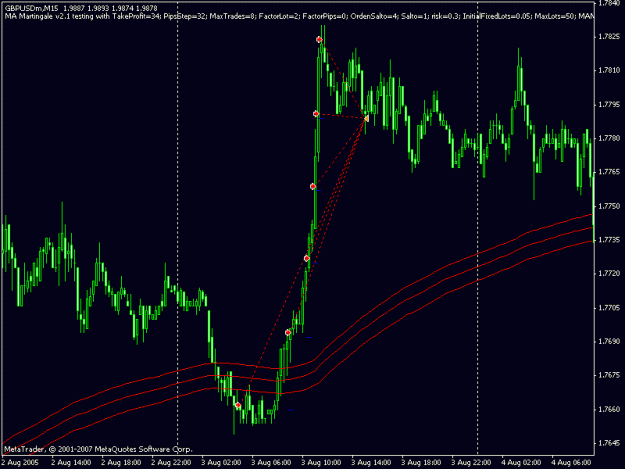
Task: Select the 4 Aug 06:00 time label
Action: (571, 463)
